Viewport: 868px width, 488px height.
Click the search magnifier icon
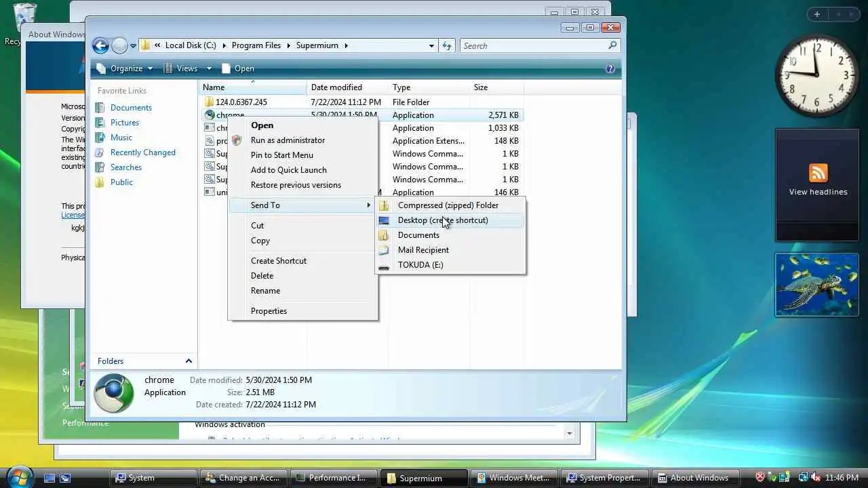pyautogui.click(x=612, y=45)
